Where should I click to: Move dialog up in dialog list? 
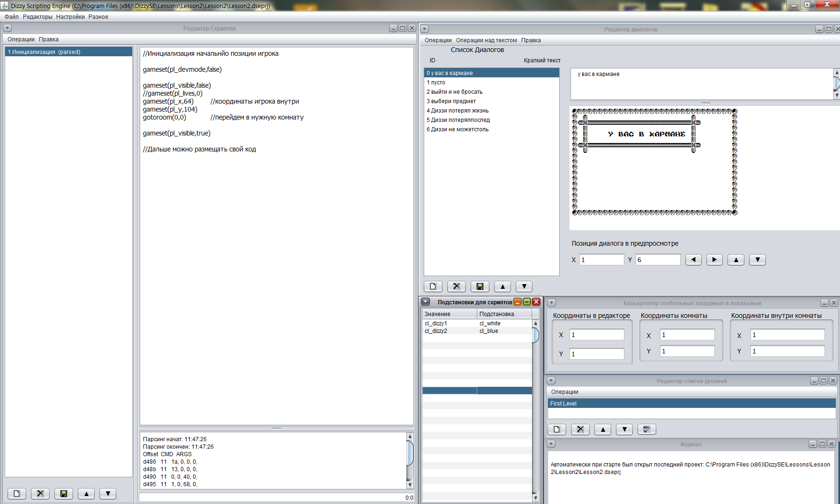(x=502, y=286)
